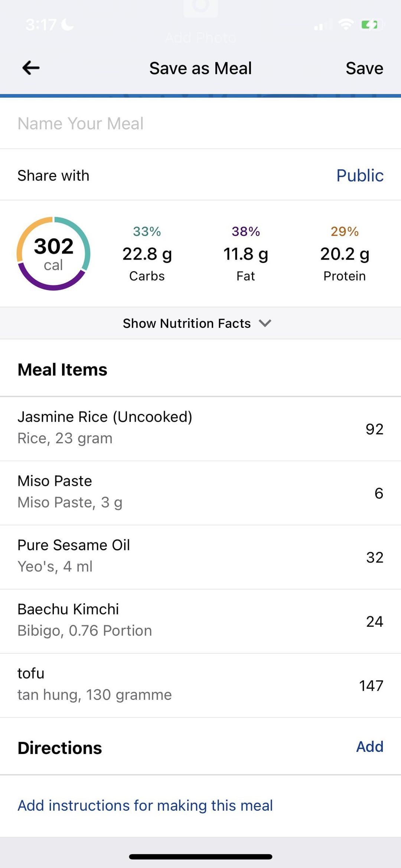Tap the 38% Fat macro value
This screenshot has height=868, width=401.
pos(245,254)
